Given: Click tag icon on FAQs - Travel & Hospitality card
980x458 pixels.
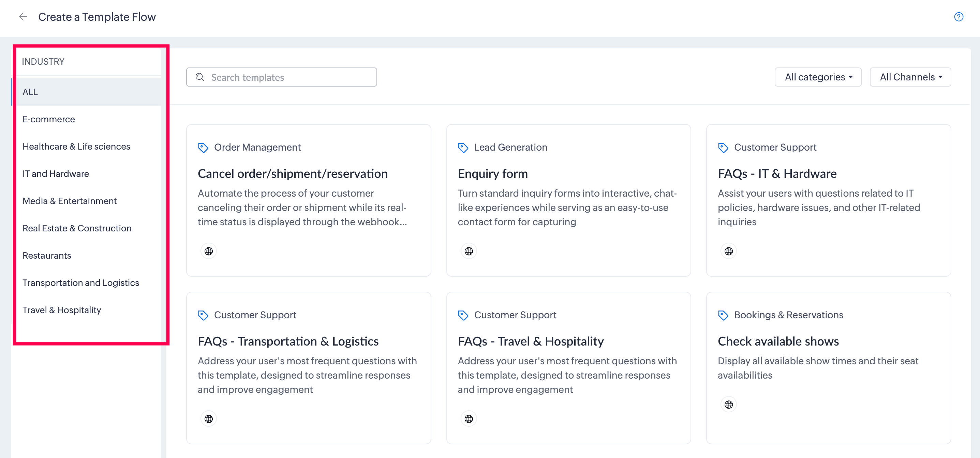Looking at the screenshot, I should (463, 315).
